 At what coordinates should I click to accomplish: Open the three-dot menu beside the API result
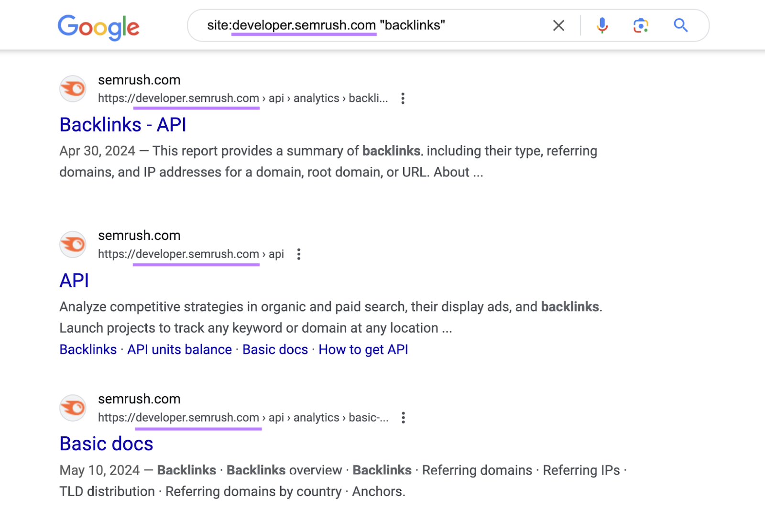point(298,254)
